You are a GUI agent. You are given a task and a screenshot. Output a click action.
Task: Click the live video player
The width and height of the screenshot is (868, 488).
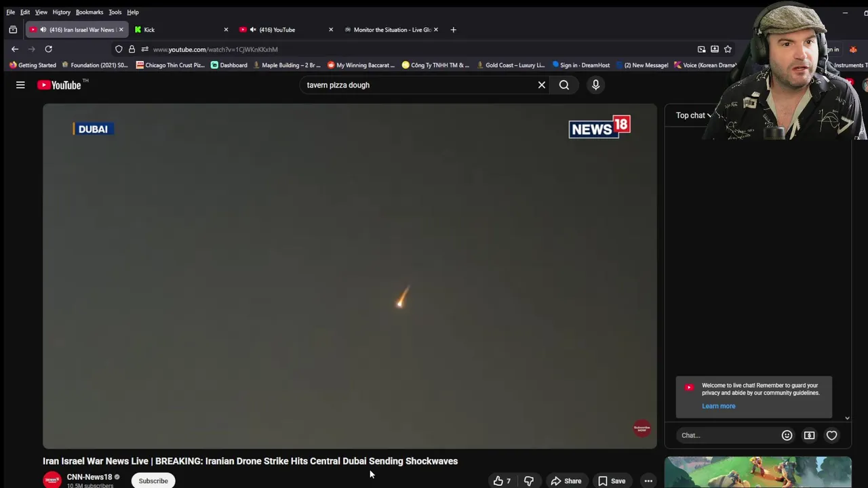click(350, 276)
